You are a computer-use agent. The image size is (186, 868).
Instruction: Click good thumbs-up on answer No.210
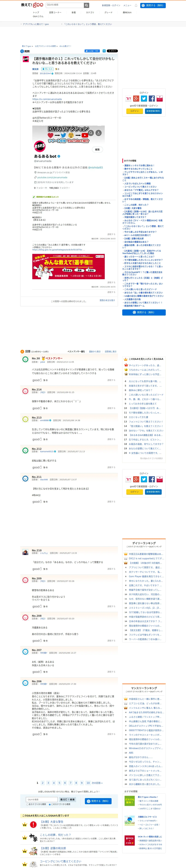pyautogui.click(x=37, y=569)
